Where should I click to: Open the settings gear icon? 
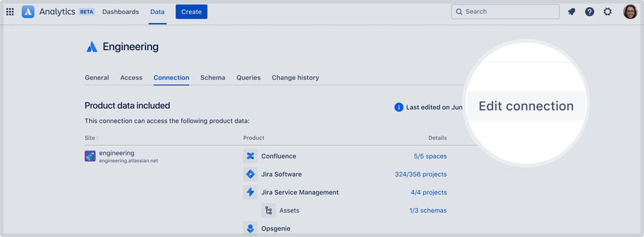607,12
